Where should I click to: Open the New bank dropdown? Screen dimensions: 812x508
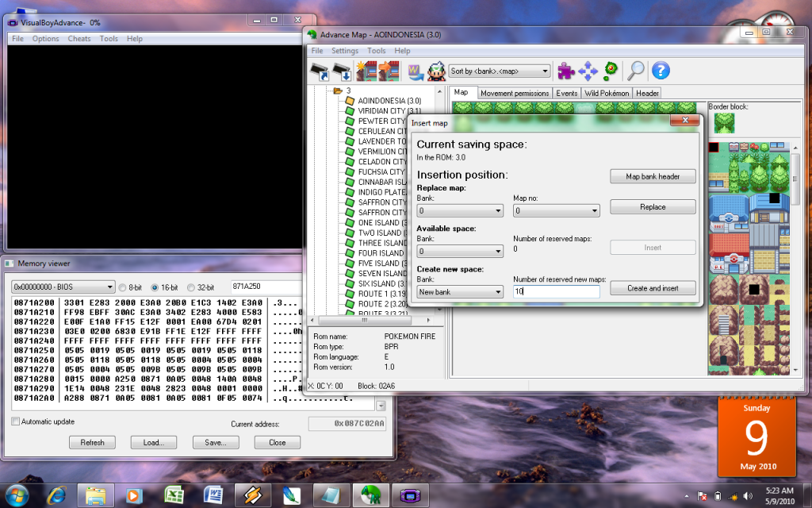point(460,292)
